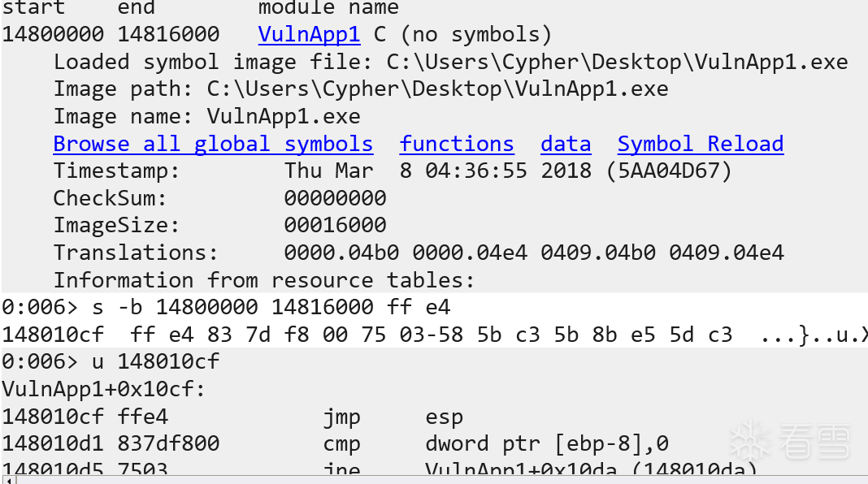Click the Translations value line
The height and width of the screenshot is (484, 868).
[533, 253]
